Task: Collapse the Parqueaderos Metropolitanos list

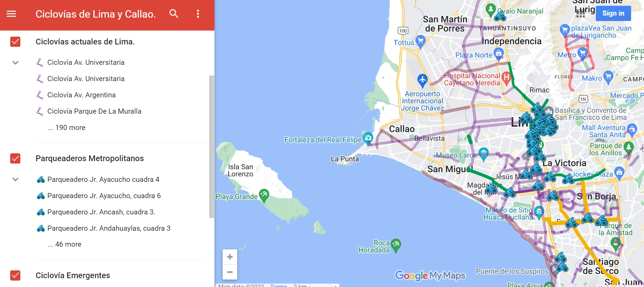Action: (15, 179)
